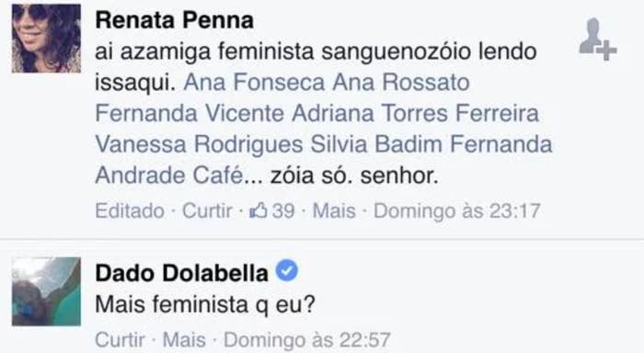Like Dado Dolabella's comment with Curtir
This screenshot has height=353, width=644.
(x=120, y=340)
